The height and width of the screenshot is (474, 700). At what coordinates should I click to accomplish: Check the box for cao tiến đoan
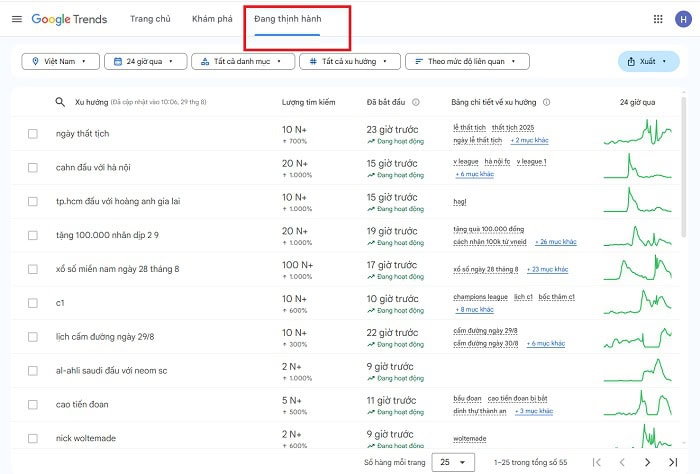click(x=33, y=404)
